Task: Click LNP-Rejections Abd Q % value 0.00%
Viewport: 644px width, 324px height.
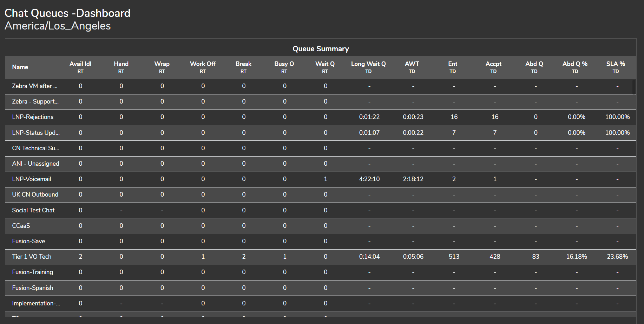Action: click(577, 117)
